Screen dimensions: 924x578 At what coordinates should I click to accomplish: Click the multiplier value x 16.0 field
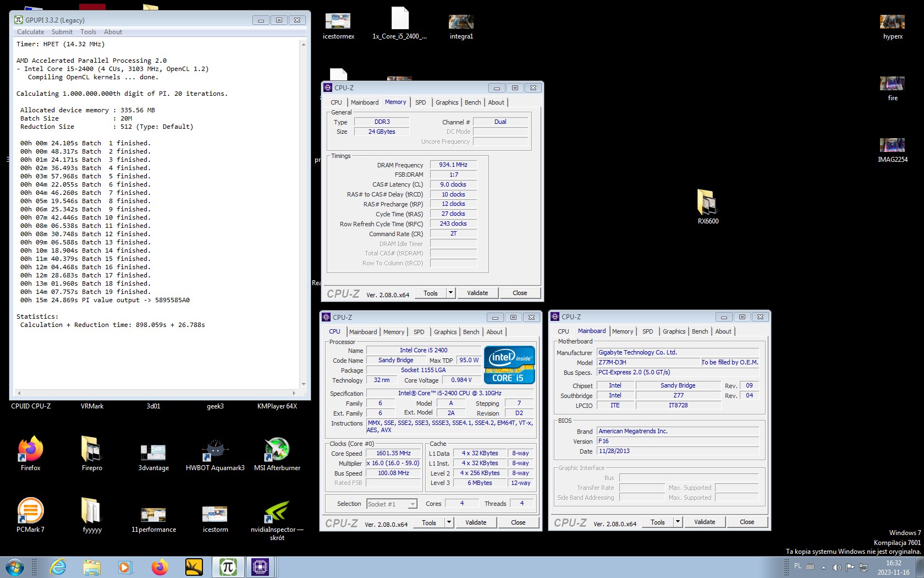pyautogui.click(x=393, y=464)
